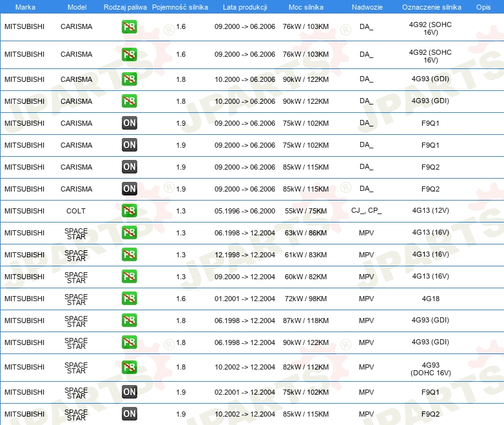Click the petrol icon for Space Star 63kW / 86KM

tap(130, 233)
